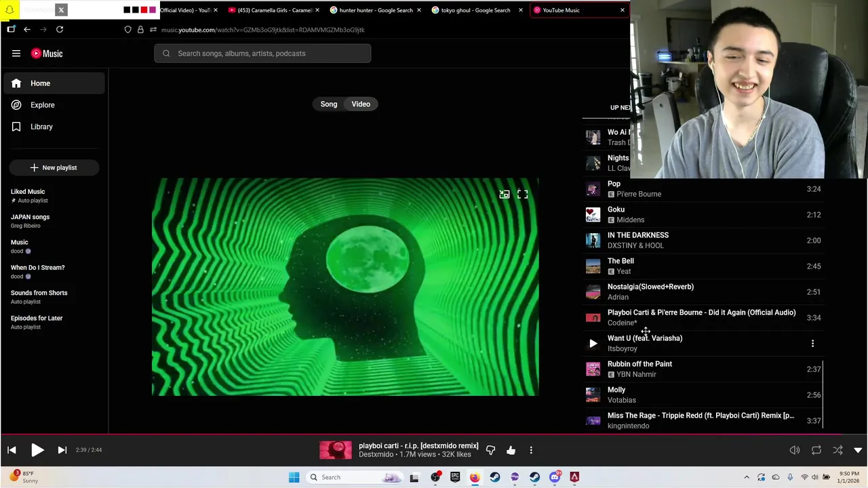This screenshot has width=868, height=488.
Task: Select IN THE DARKNESS in the queue
Action: pyautogui.click(x=703, y=241)
